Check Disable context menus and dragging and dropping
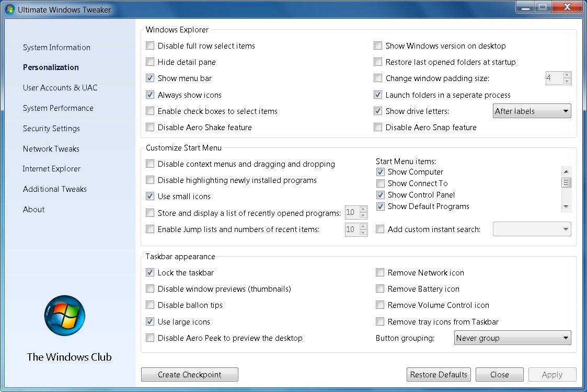Screen dimensions: 587x392 (149, 164)
